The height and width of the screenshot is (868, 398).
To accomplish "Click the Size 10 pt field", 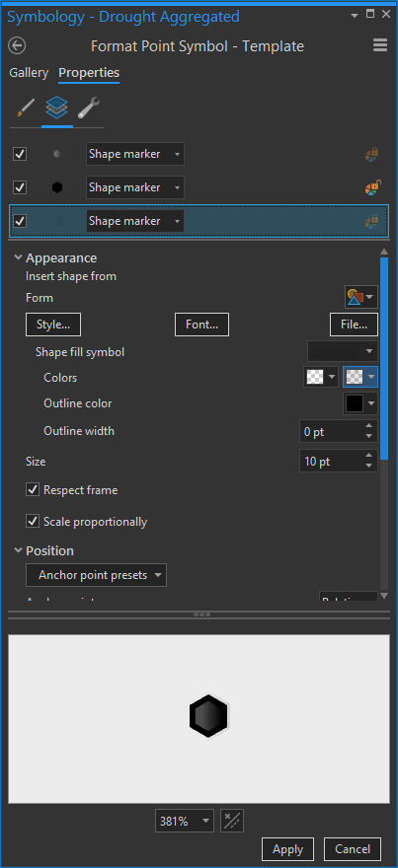I will 331,462.
